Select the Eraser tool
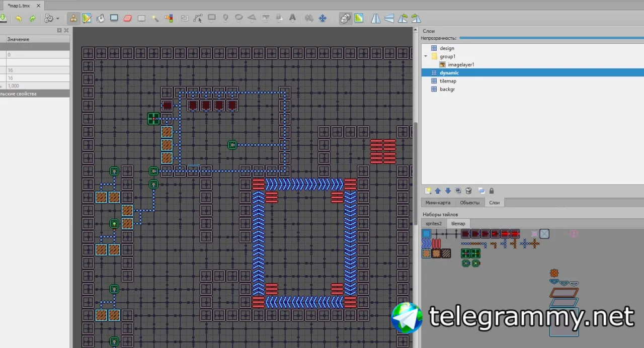Viewport: 644px width, 348px height. [127, 19]
